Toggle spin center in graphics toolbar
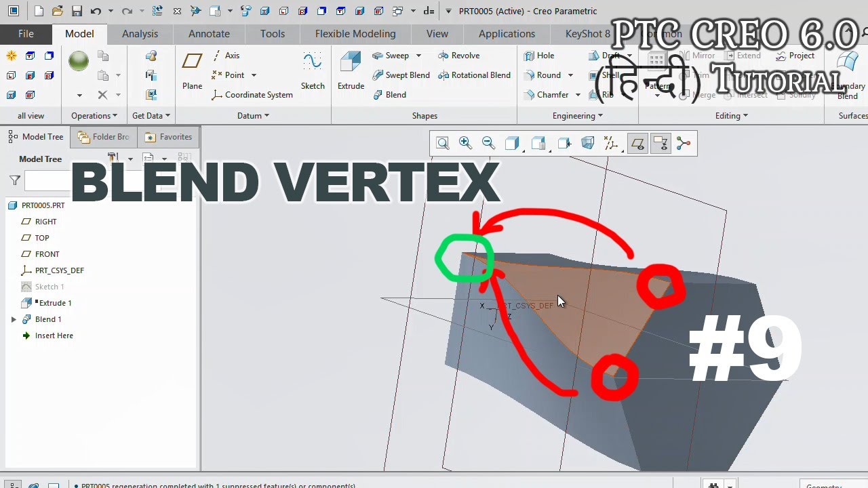Viewport: 868px width, 488px height. point(683,143)
